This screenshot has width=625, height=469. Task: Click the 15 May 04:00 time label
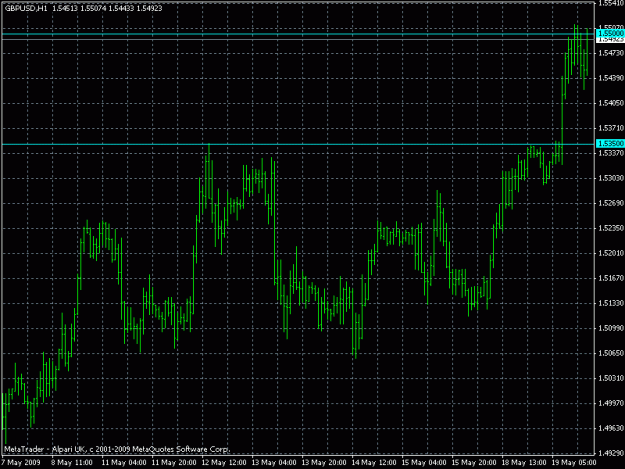[424, 463]
